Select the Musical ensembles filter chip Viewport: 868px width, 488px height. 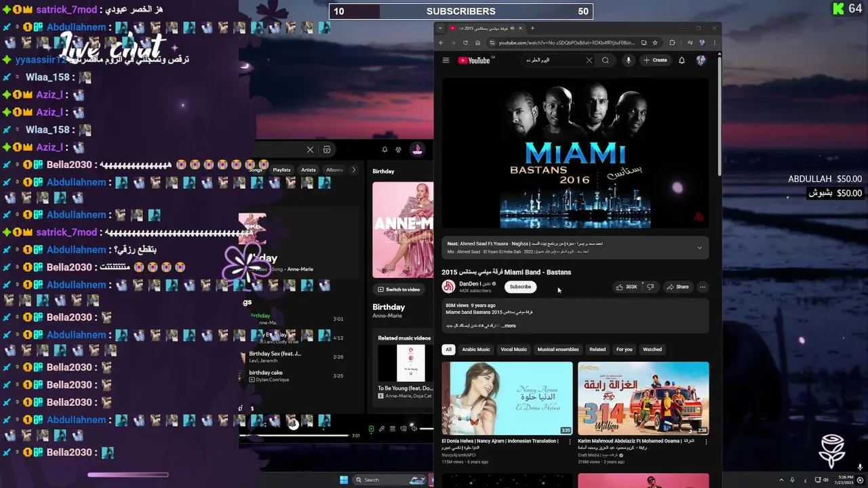pos(558,349)
